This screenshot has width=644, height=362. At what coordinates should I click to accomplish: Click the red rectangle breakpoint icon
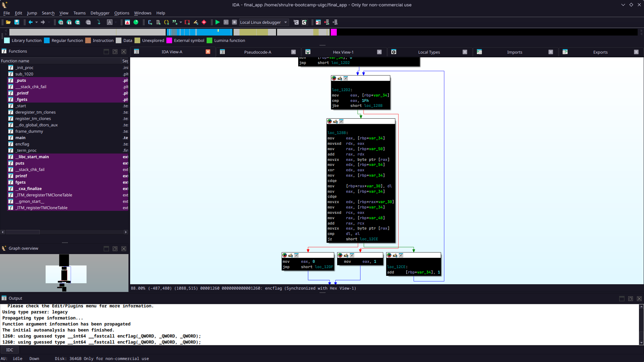[x=187, y=22]
